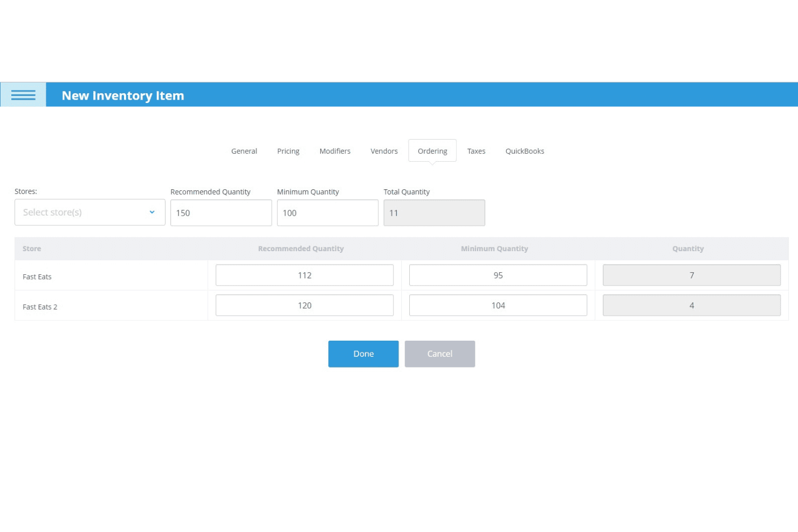The width and height of the screenshot is (798, 532).
Task: Focus the top Recommended Quantity field showing 150
Action: click(x=221, y=213)
